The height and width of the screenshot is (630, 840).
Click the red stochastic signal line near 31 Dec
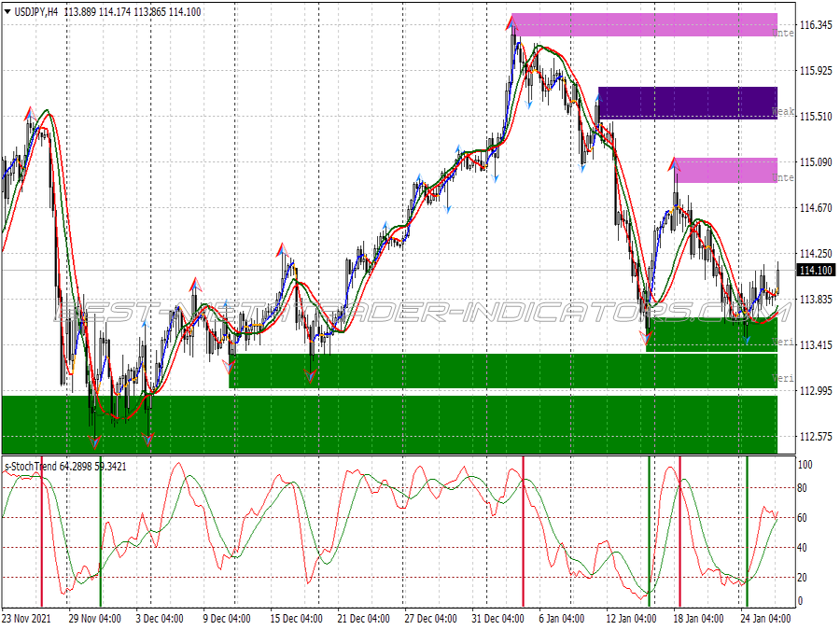point(524,531)
